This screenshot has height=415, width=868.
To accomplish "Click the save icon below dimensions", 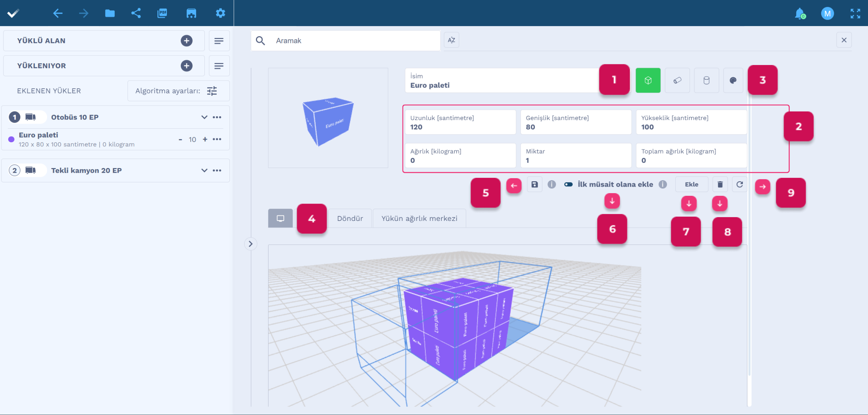I will [534, 184].
